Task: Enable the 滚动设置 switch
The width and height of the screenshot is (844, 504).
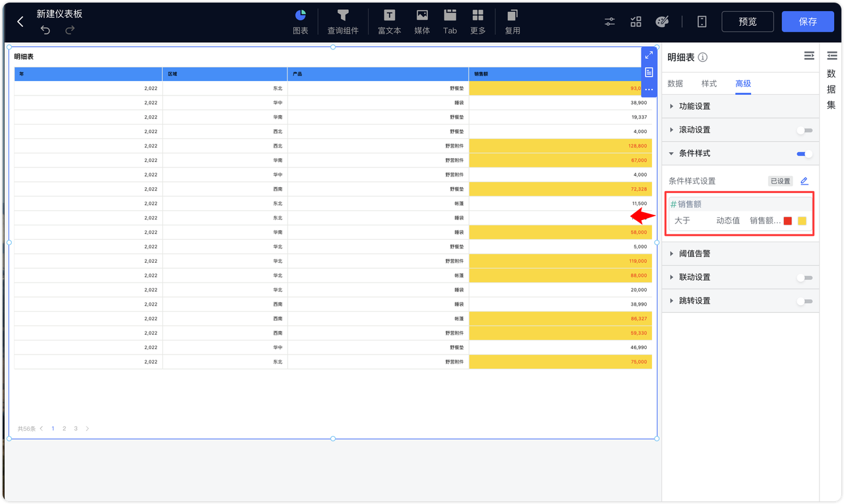Action: (x=804, y=130)
